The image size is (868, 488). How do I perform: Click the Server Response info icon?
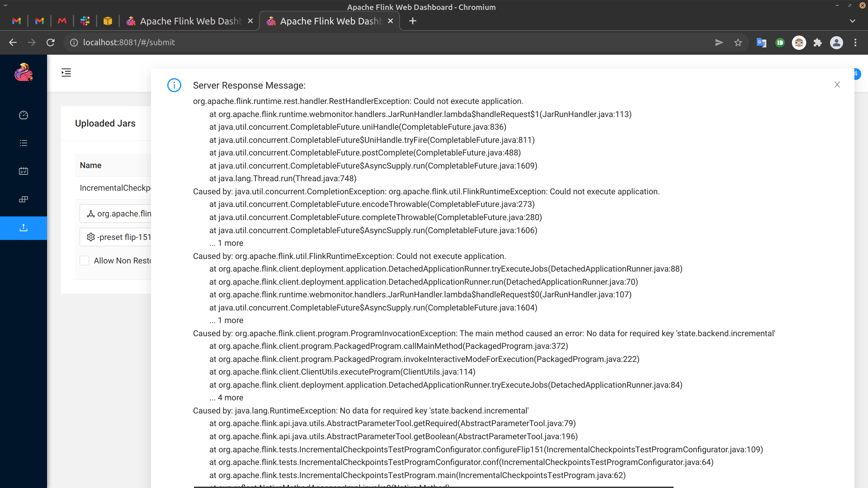coord(174,85)
